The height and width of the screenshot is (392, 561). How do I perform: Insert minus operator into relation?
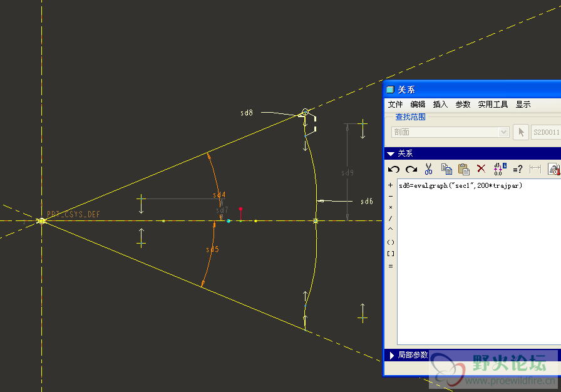coord(390,197)
